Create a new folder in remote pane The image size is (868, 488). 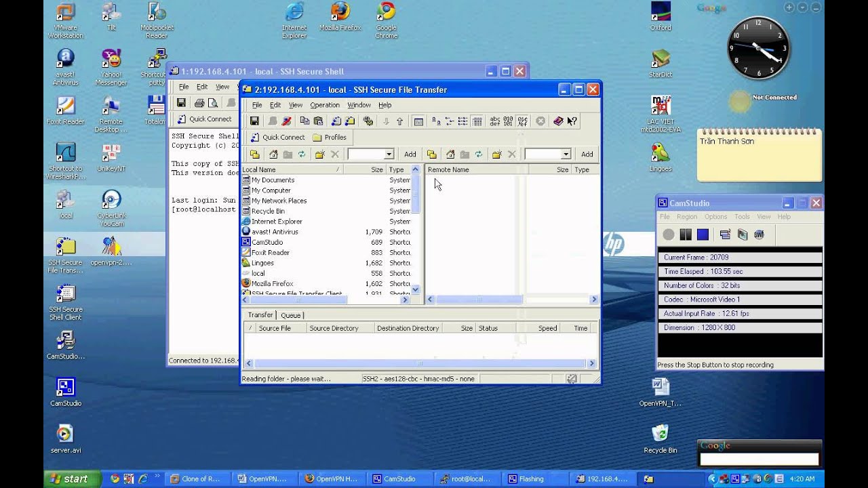pyautogui.click(x=497, y=155)
